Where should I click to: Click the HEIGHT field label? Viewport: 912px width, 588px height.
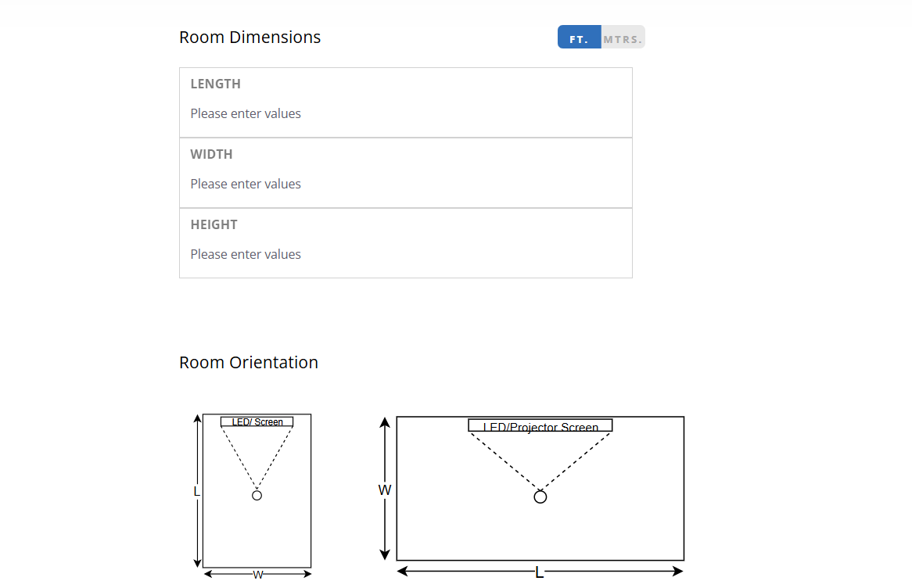[214, 225]
